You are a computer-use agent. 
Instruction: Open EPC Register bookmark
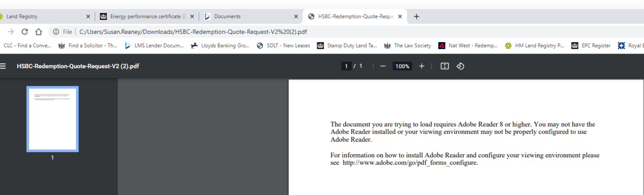pos(591,46)
